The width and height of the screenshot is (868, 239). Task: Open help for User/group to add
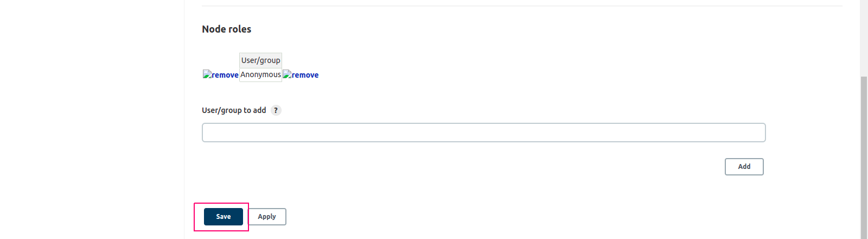tap(276, 110)
